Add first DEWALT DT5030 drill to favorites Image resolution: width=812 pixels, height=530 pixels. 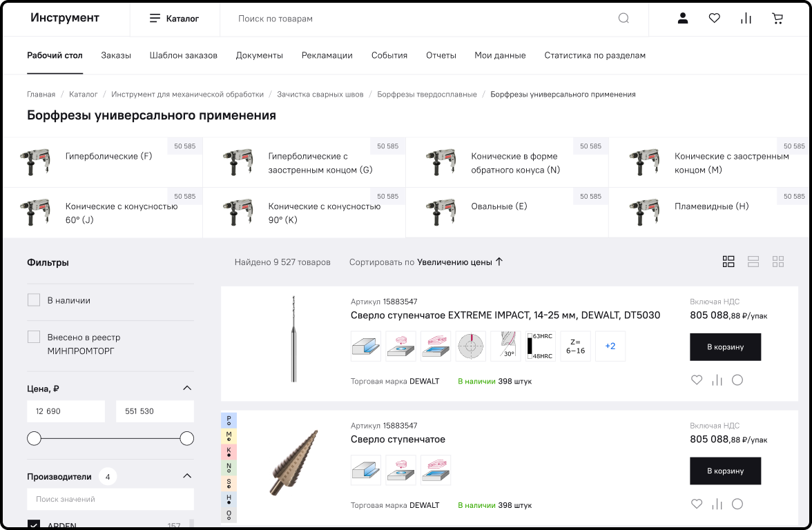(697, 380)
